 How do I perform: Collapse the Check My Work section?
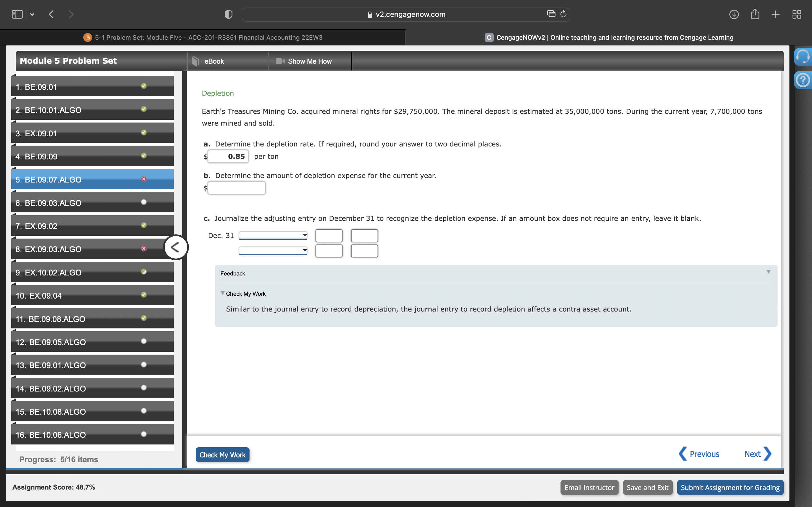pos(222,293)
